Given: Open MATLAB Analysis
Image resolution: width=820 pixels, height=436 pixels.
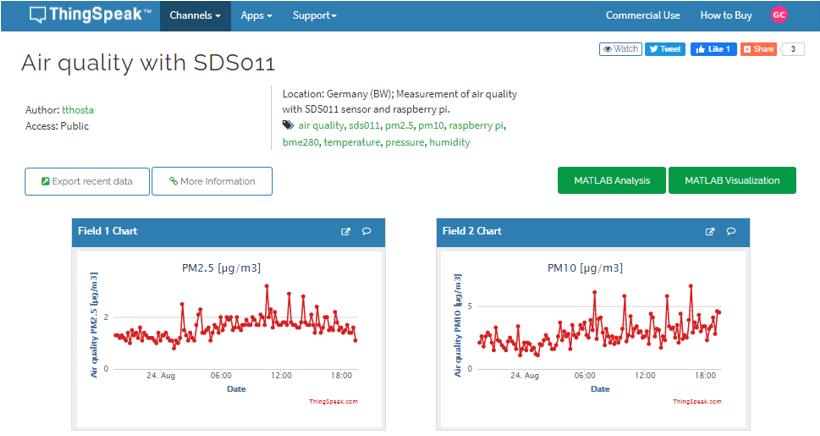Looking at the screenshot, I should (612, 180).
